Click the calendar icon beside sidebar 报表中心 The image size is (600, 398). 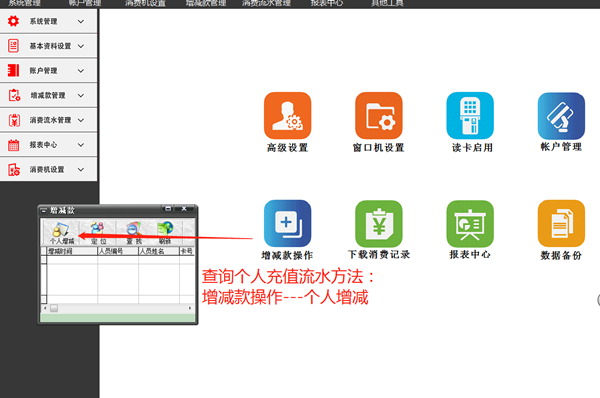[13, 145]
